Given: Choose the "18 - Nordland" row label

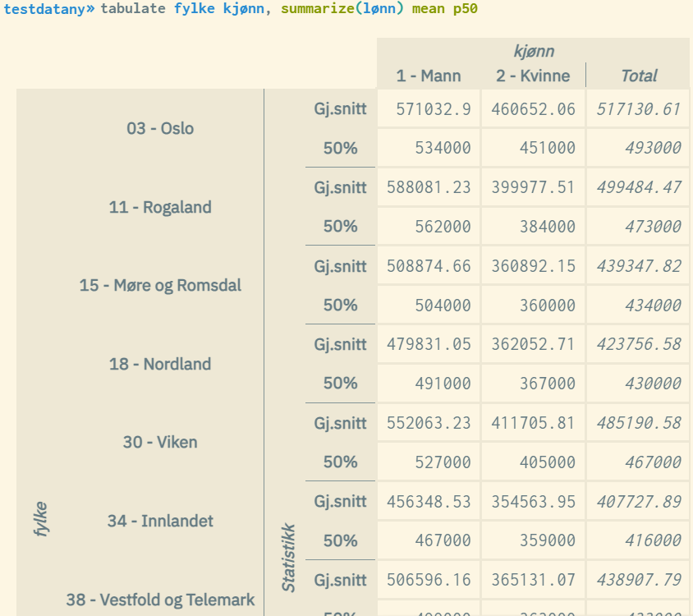Looking at the screenshot, I should 160,364.
